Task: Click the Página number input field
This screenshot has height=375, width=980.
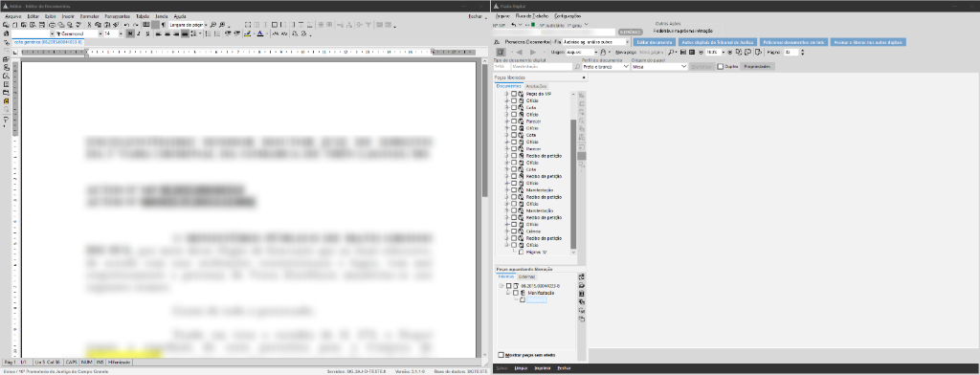Action: coord(791,52)
